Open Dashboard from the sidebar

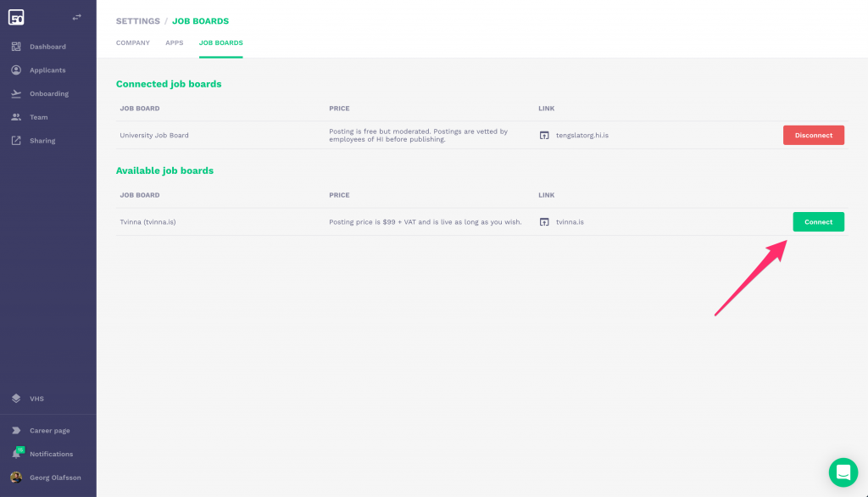[47, 47]
